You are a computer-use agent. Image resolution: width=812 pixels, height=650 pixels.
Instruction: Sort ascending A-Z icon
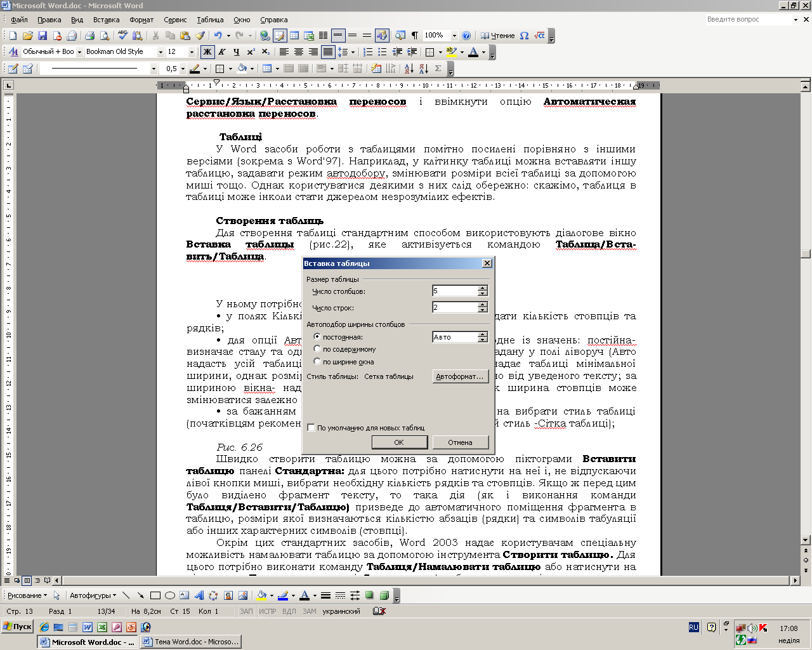(x=409, y=69)
